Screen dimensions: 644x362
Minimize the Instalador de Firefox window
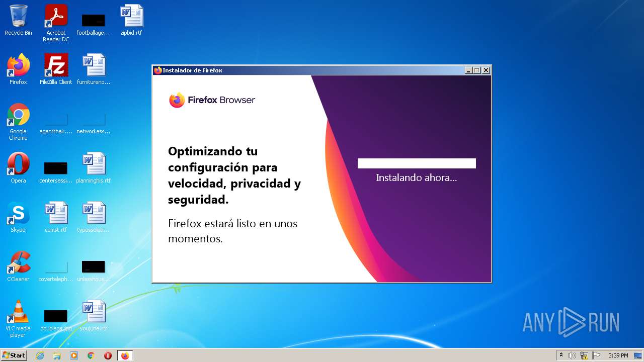(469, 70)
